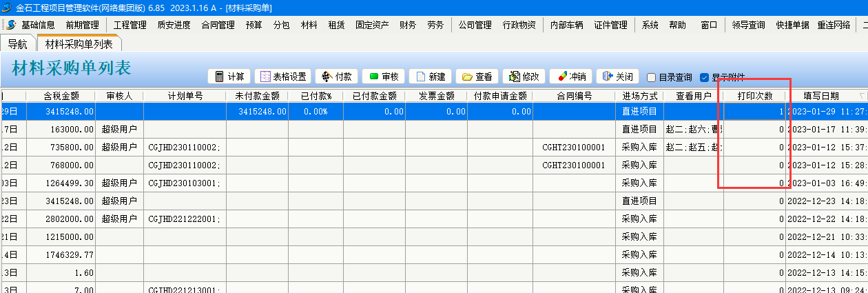Open the 材料 menu

[309, 25]
